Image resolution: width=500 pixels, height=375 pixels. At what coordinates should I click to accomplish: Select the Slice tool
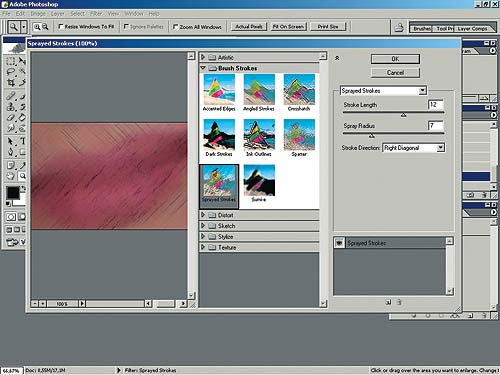(22, 82)
